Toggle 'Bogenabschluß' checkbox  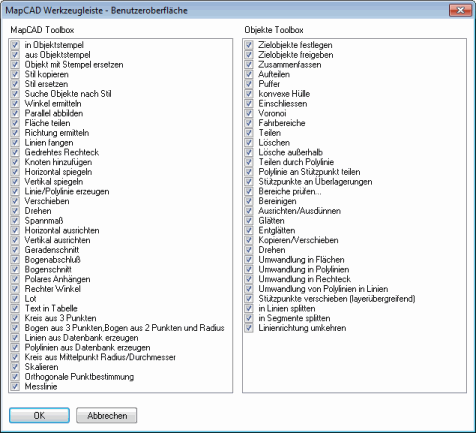click(15, 259)
